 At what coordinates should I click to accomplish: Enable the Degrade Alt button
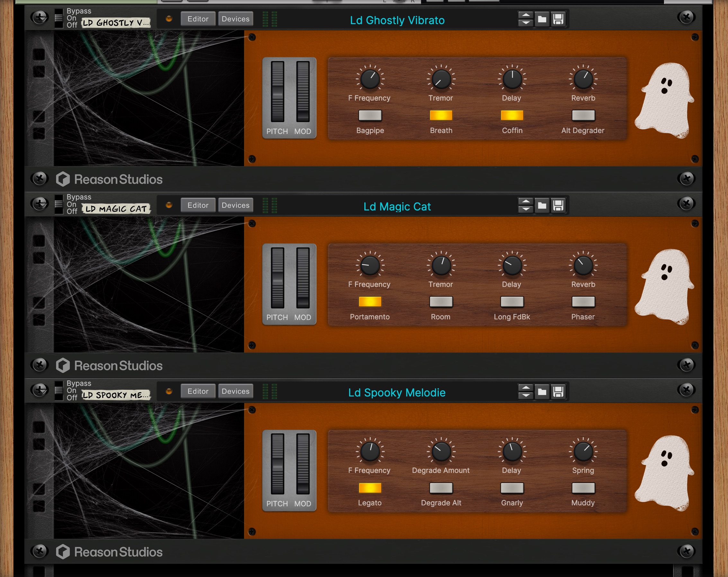pos(441,488)
